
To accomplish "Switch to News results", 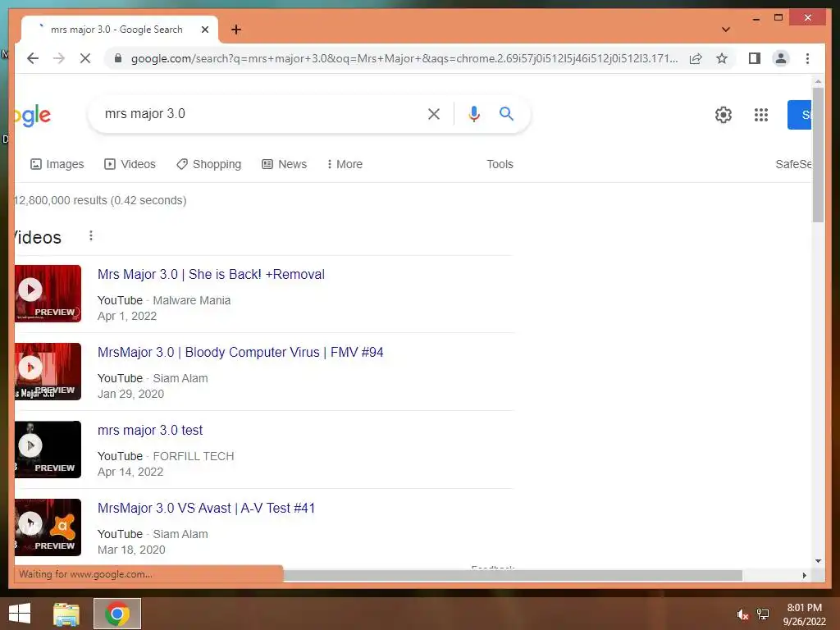I will 285,164.
